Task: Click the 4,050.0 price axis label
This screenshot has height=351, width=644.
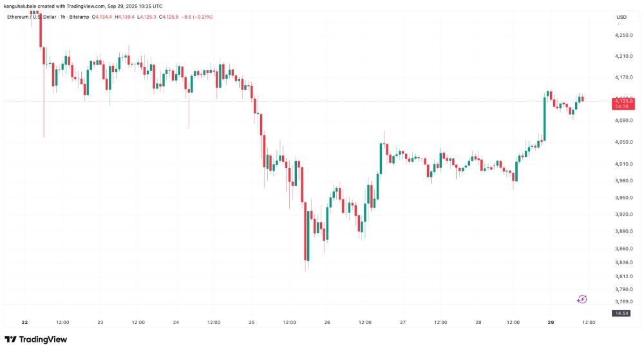Action: [623, 142]
